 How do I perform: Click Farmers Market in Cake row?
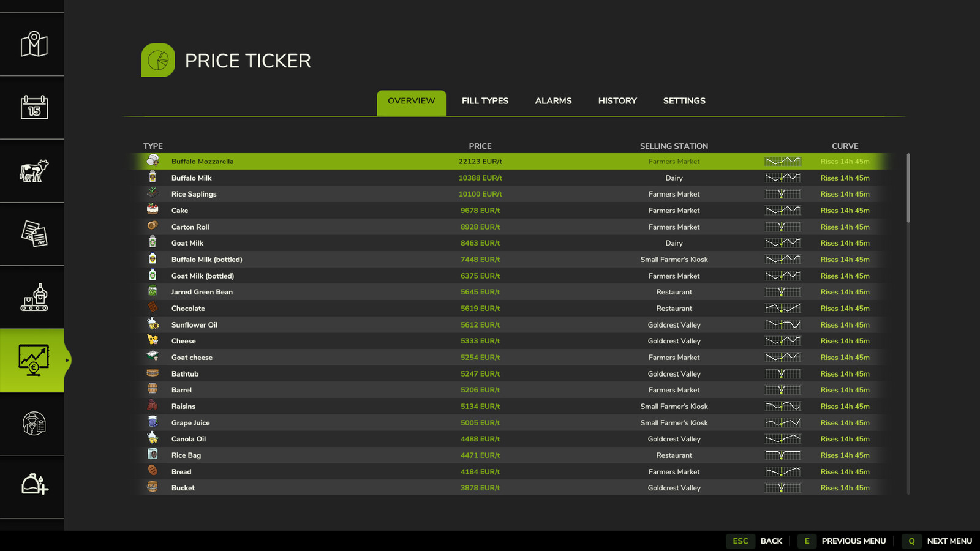pyautogui.click(x=674, y=211)
